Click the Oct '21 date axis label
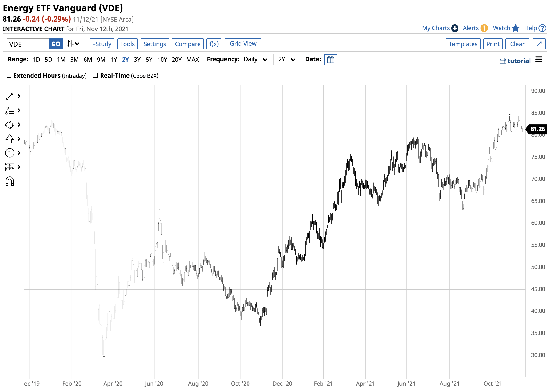 click(493, 384)
